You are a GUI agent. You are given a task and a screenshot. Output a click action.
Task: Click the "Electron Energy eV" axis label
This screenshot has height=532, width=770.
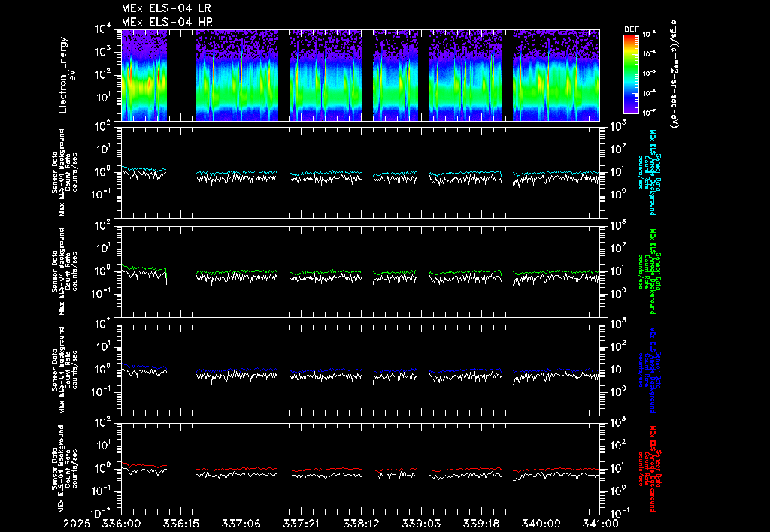(66, 75)
